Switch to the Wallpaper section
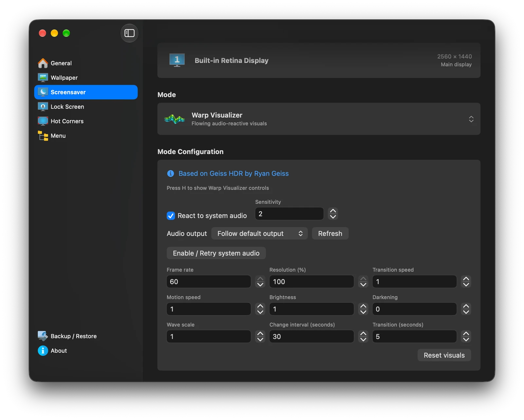Screen dimensions: 524x420 (86, 78)
